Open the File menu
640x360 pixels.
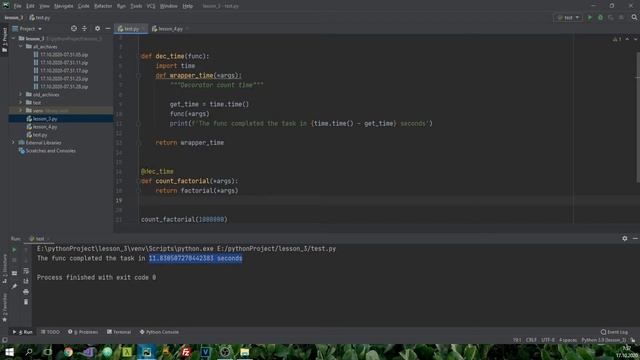tap(17, 6)
